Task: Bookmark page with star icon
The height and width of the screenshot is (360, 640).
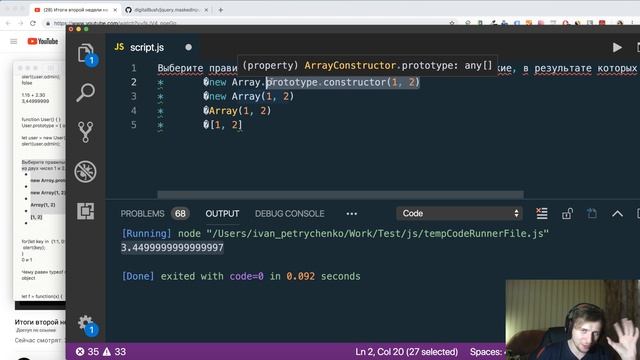Action: point(452,23)
